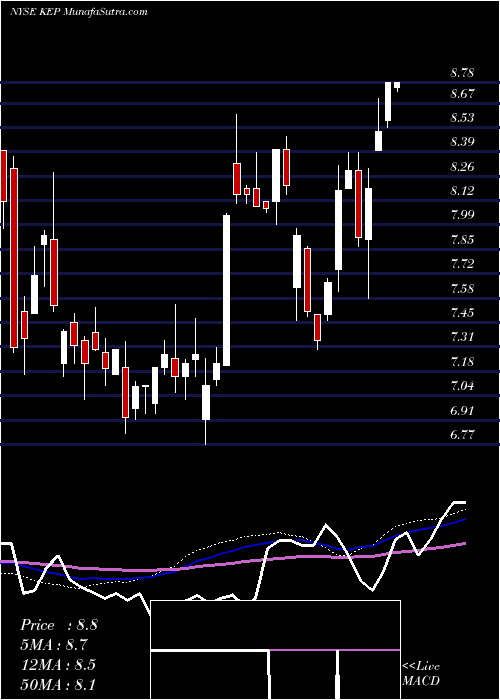Click the 8.67 price axis label
Screen dimensions: 500x700
[462, 94]
